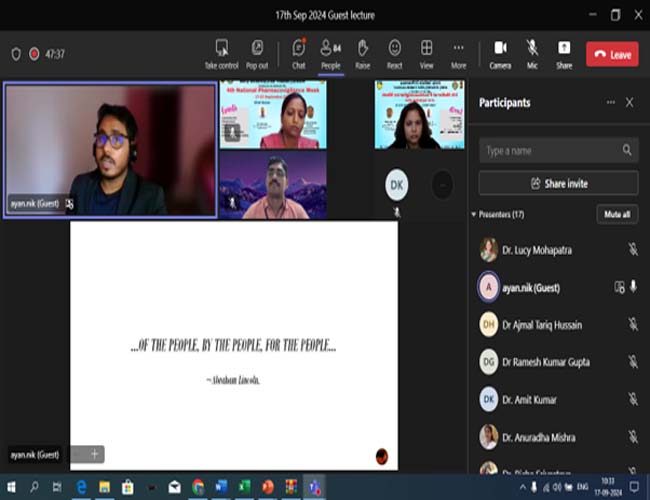Image resolution: width=650 pixels, height=500 pixels.
Task: Click the taskbar clock and date
Action: coord(608,487)
